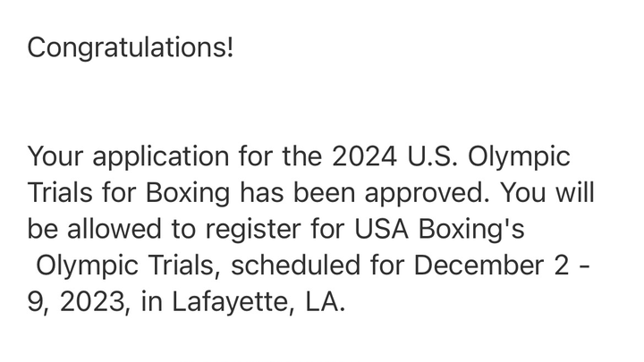This screenshot has width=644, height=362.
Task: Click the state abbreviation "LA."
Action: point(325,301)
